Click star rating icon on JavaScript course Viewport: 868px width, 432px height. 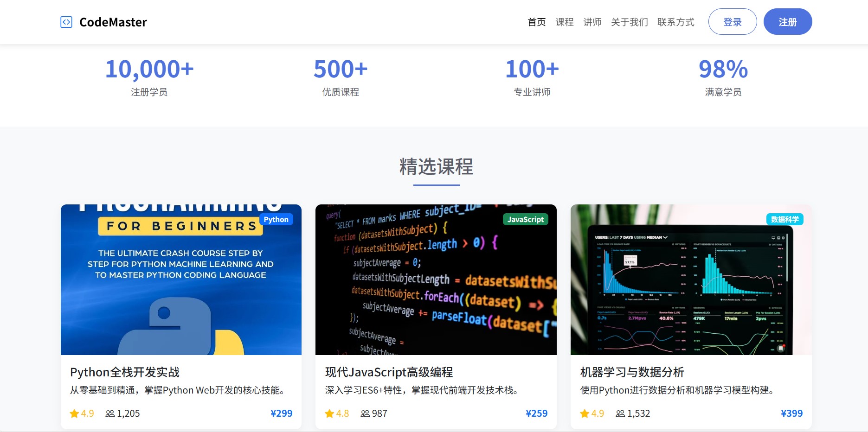329,413
